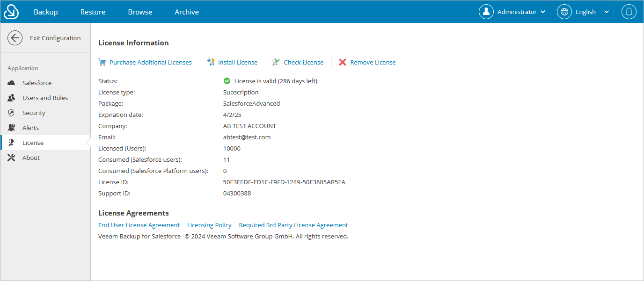Click the License ID value 50E3EEDE-FD1C-F9FD-1249-50E3685AB5EA

click(284, 182)
